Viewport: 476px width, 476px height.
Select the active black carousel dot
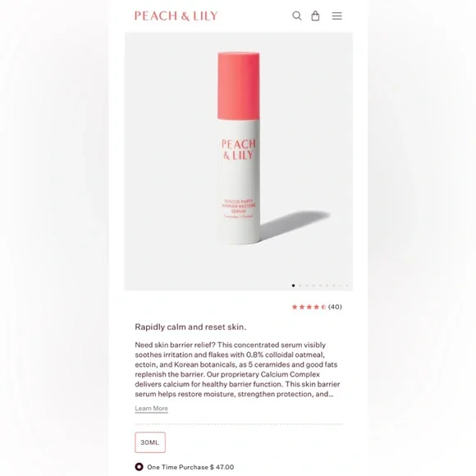[x=293, y=286]
